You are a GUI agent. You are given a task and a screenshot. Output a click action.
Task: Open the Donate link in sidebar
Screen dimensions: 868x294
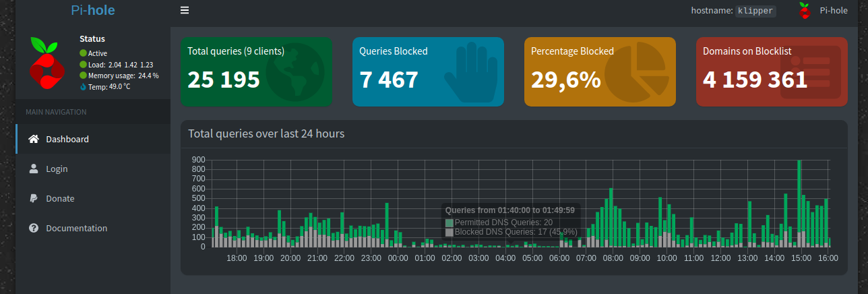click(x=60, y=198)
